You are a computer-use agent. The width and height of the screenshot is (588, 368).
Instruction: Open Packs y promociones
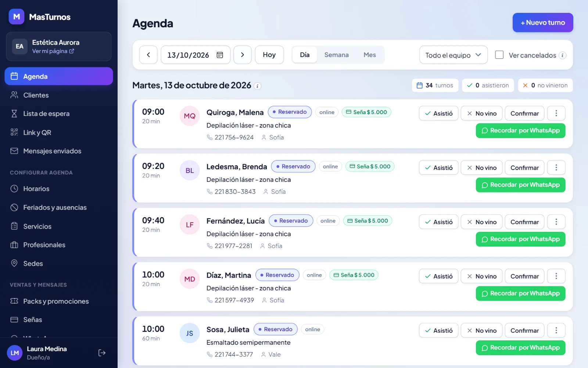[x=59, y=301]
